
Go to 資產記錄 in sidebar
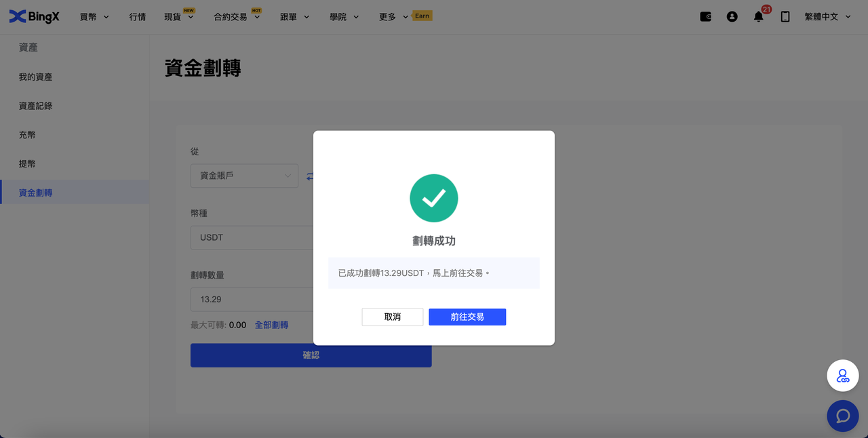click(x=35, y=106)
